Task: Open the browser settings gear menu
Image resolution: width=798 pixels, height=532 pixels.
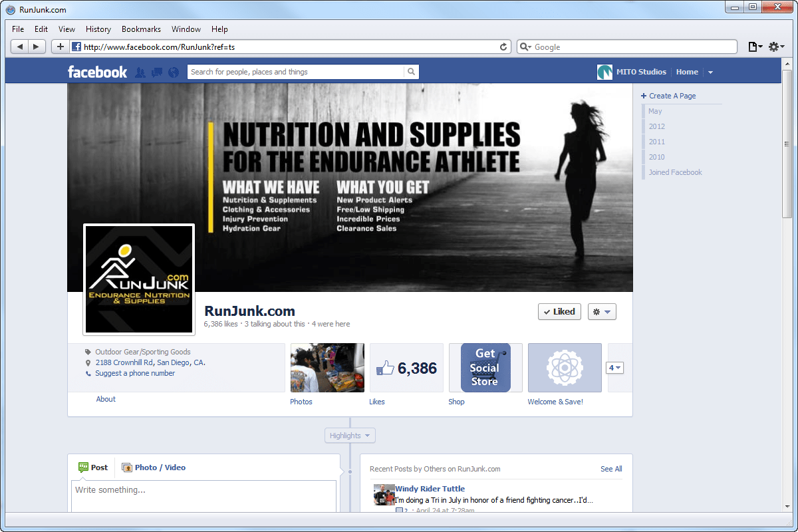Action: tap(776, 47)
